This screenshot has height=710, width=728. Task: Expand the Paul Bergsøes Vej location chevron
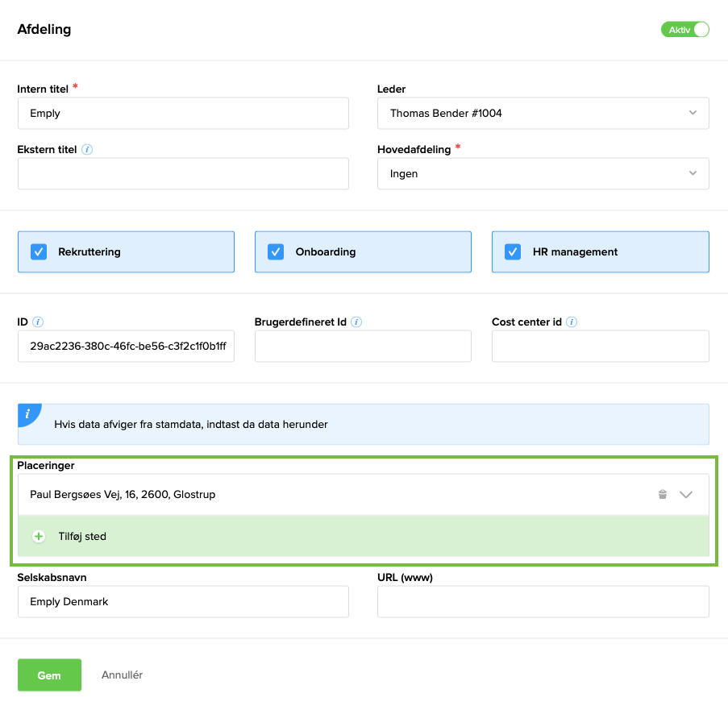click(x=686, y=495)
